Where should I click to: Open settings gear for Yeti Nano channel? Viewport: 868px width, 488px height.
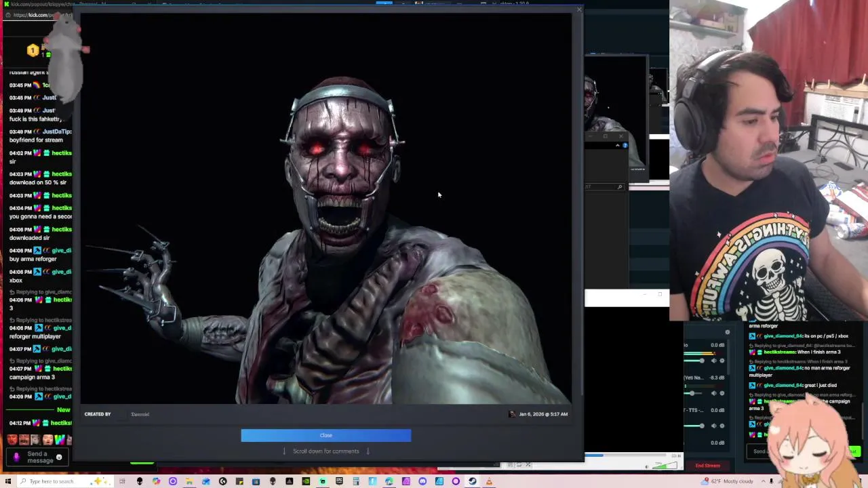(722, 393)
